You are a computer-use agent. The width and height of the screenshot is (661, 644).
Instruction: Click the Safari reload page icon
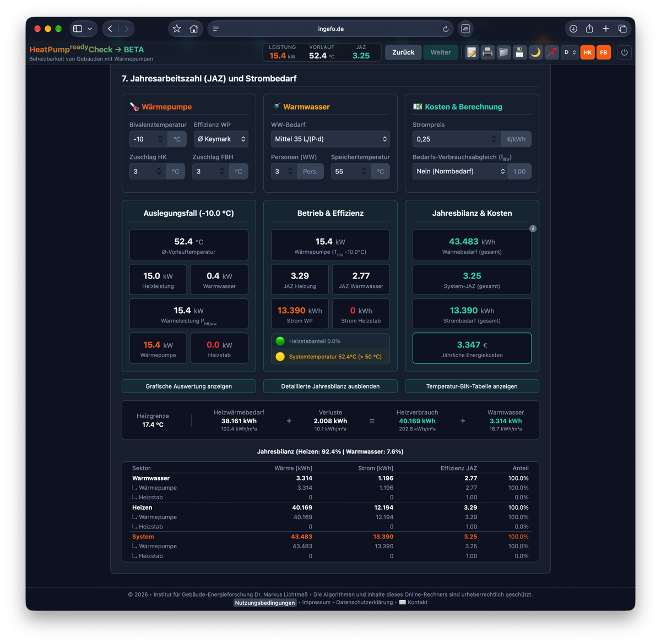click(446, 29)
